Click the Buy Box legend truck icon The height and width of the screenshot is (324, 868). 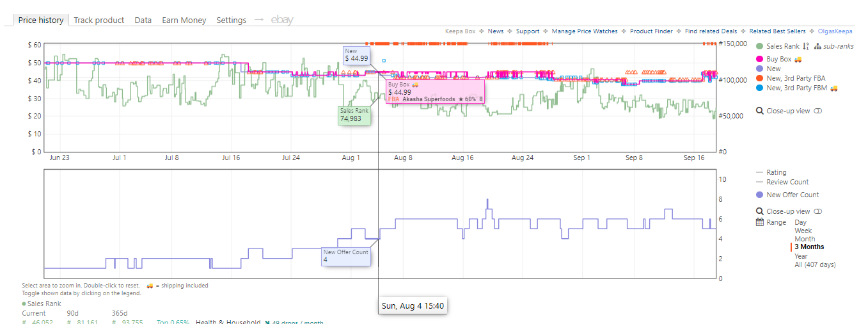click(797, 60)
